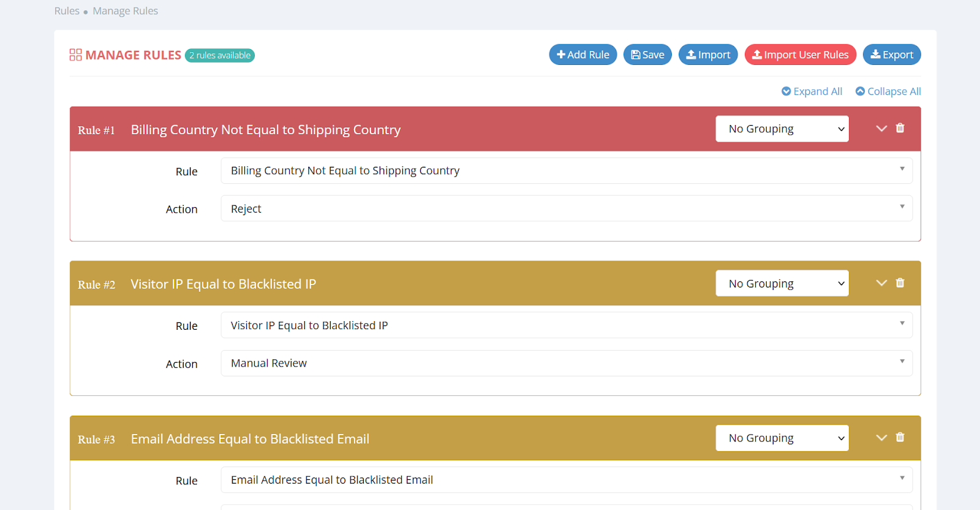Image resolution: width=980 pixels, height=510 pixels.
Task: Open Action dropdown showing Manual Review
Action: [x=567, y=363]
